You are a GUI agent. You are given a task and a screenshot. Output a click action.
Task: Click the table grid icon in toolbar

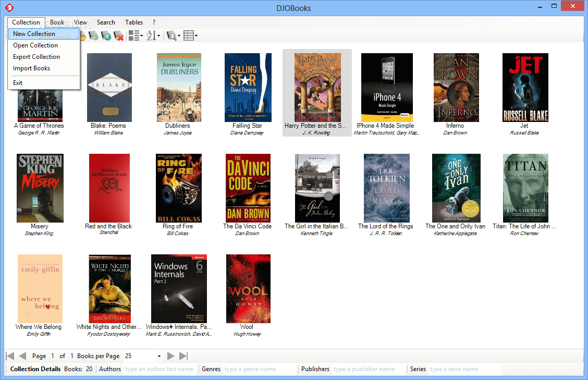point(189,35)
